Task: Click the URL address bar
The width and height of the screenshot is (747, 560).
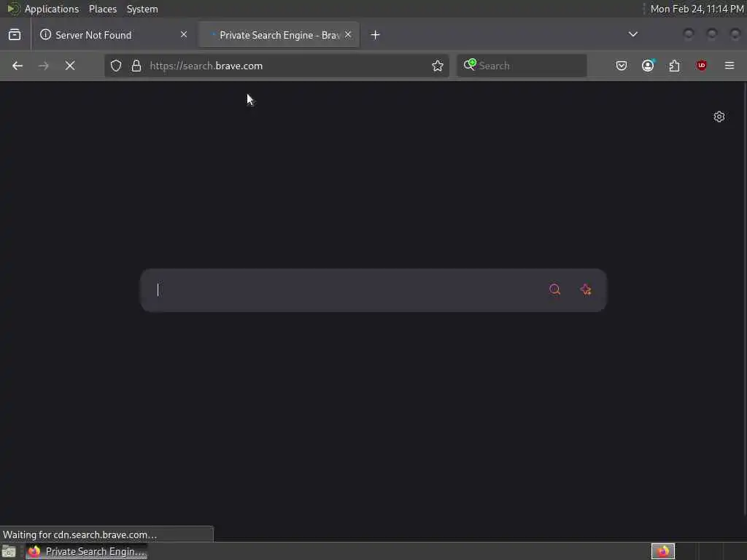Action: click(x=276, y=66)
